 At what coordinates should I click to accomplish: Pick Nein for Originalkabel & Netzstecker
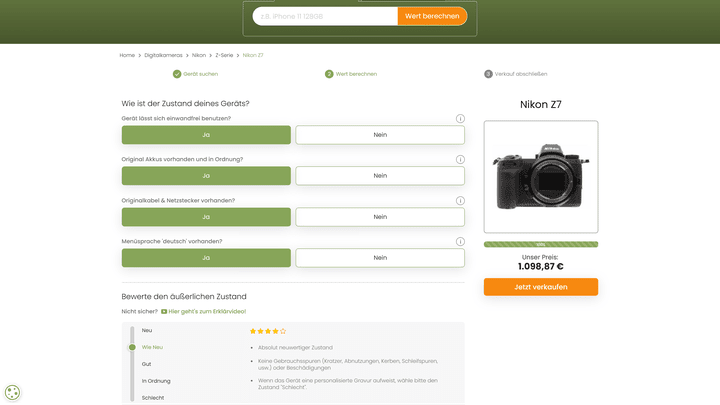380,217
